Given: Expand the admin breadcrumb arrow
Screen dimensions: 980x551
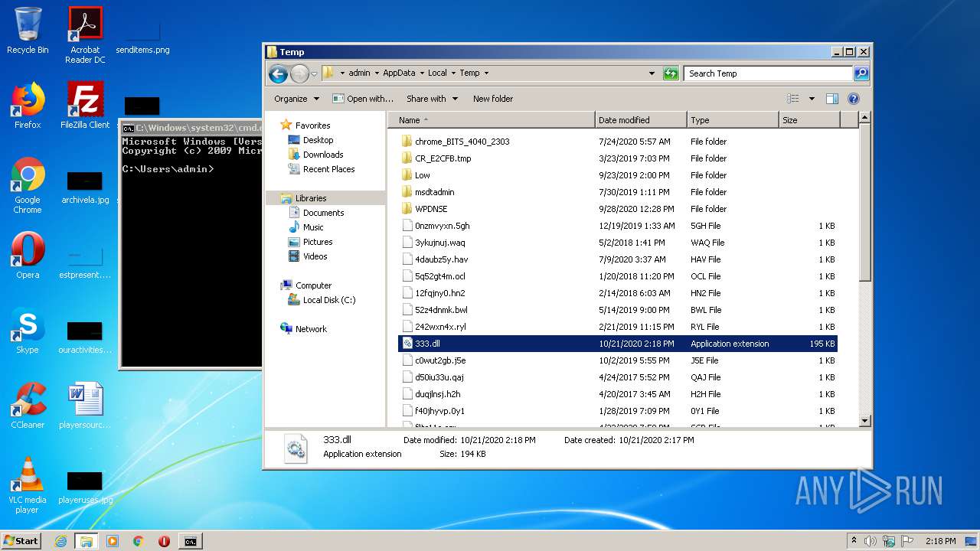Looking at the screenshot, I should point(375,73).
